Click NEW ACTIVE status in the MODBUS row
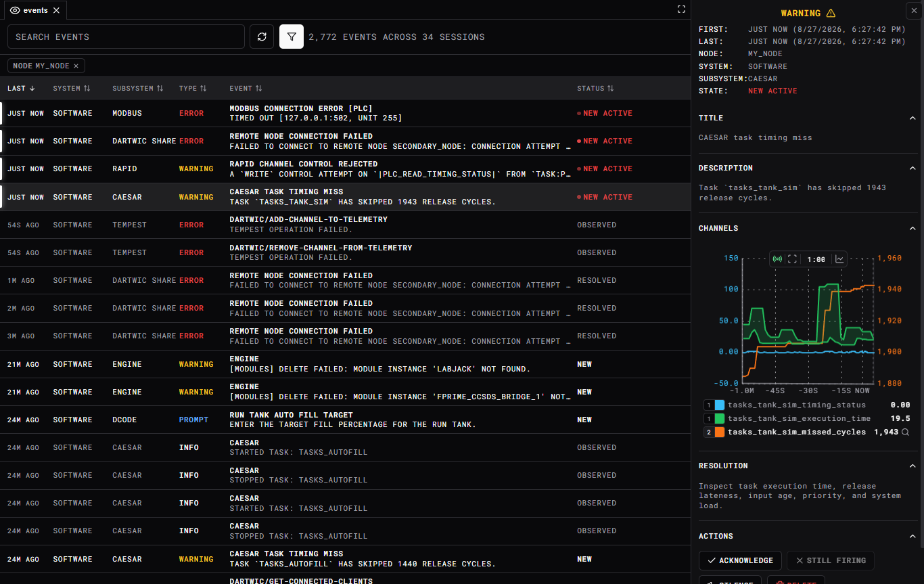Screen dimensions: 924x584 click(605, 113)
